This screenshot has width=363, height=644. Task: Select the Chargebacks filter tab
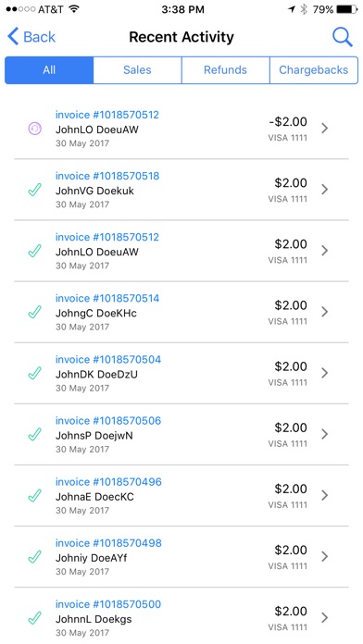coord(314,70)
